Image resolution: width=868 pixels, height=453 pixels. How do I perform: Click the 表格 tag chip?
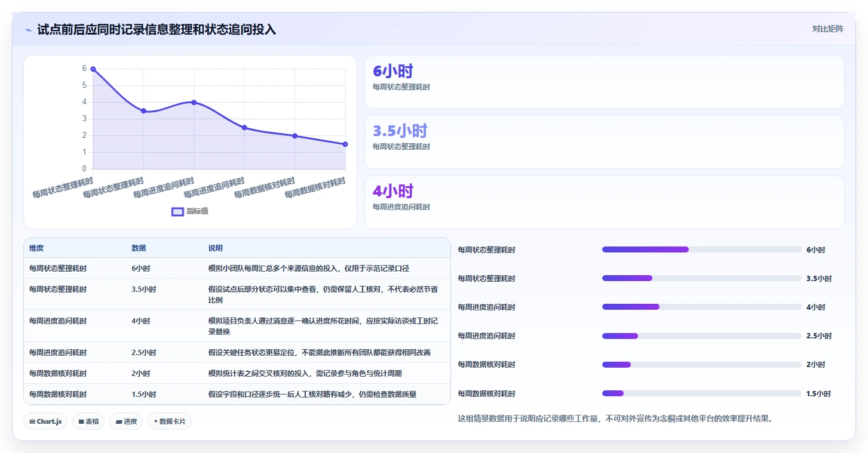coord(88,421)
